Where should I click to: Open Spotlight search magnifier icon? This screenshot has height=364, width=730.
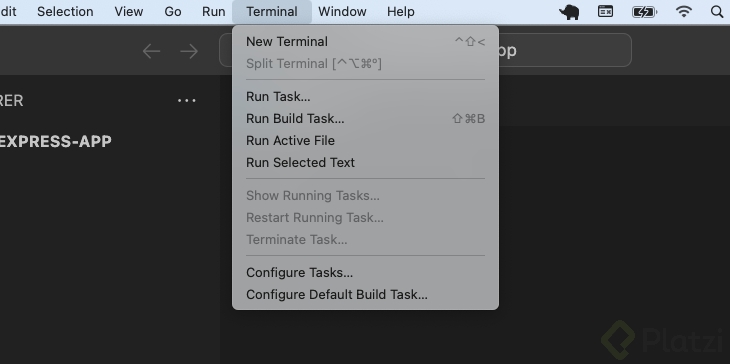point(717,12)
